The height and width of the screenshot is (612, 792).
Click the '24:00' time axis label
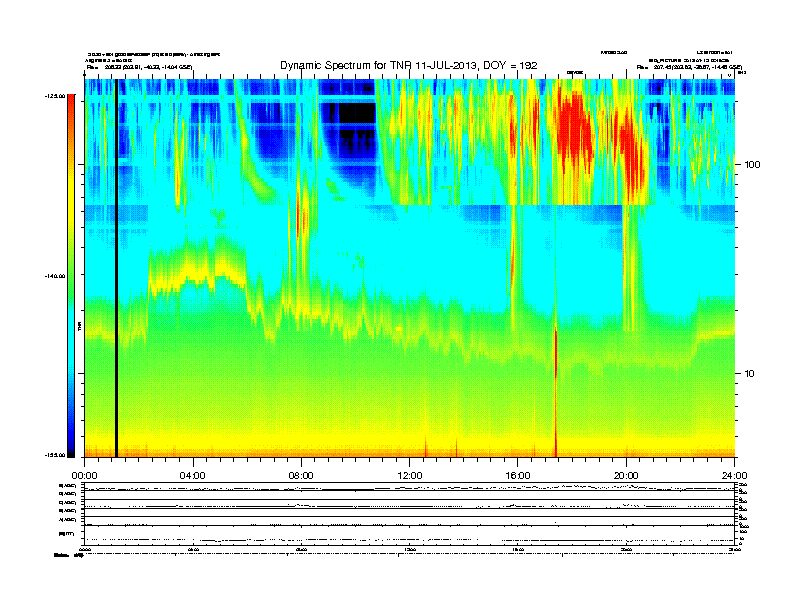click(x=734, y=476)
